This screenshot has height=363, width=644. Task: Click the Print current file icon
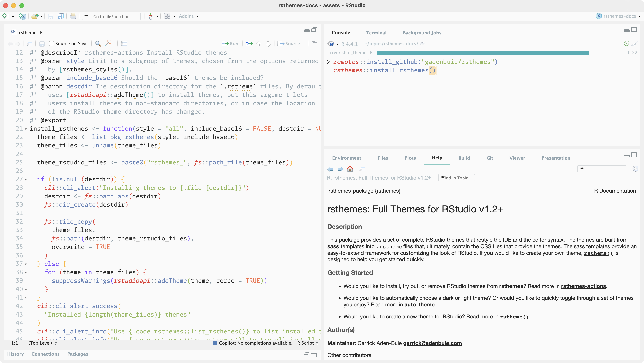pyautogui.click(x=73, y=16)
